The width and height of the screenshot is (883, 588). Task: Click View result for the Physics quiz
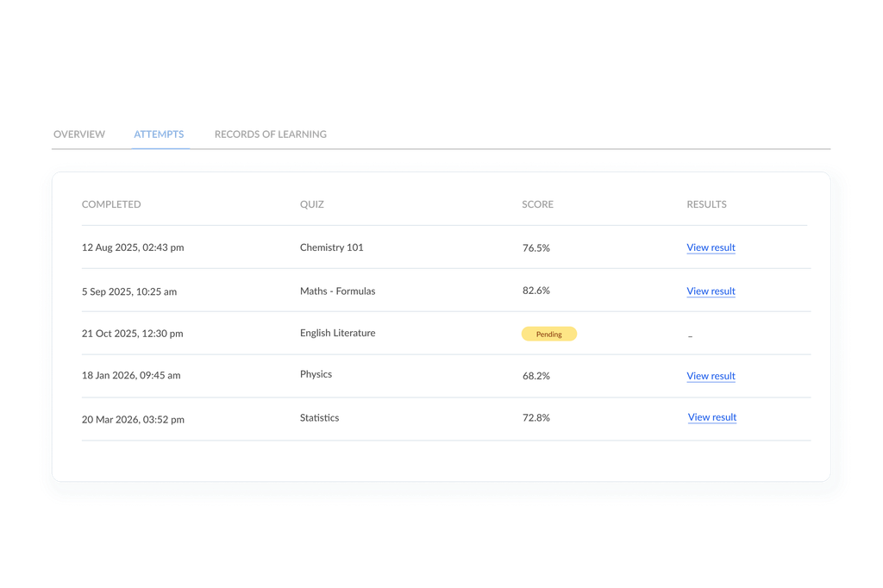pyautogui.click(x=711, y=376)
